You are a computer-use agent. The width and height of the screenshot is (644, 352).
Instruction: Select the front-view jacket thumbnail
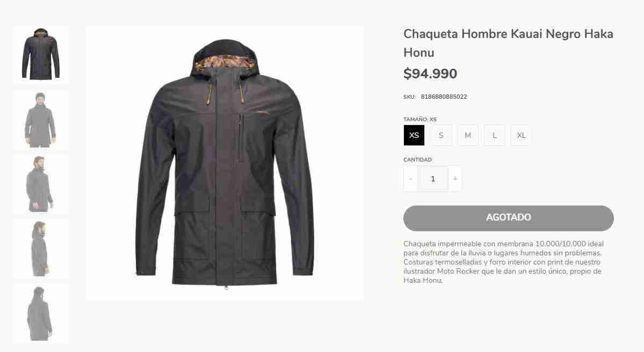point(41,55)
